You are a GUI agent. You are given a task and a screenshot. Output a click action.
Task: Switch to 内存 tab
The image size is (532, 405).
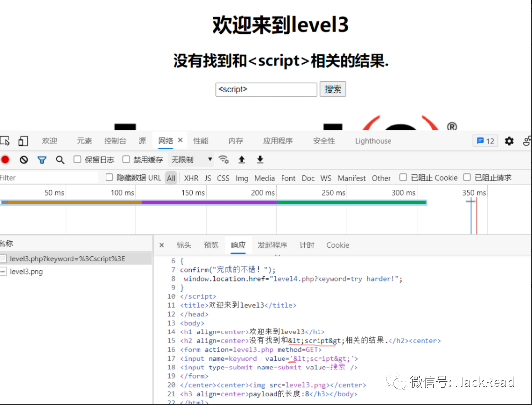236,141
